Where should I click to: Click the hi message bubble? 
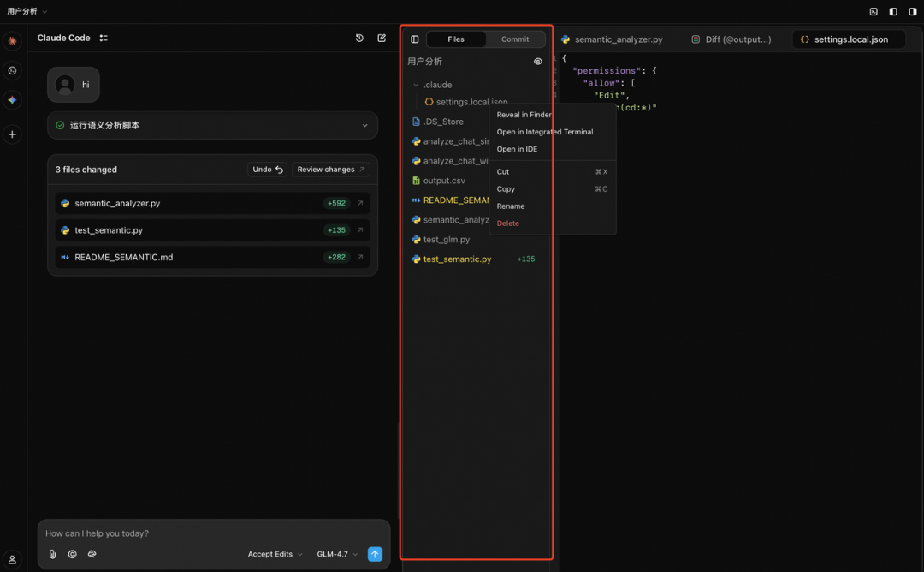tap(74, 85)
